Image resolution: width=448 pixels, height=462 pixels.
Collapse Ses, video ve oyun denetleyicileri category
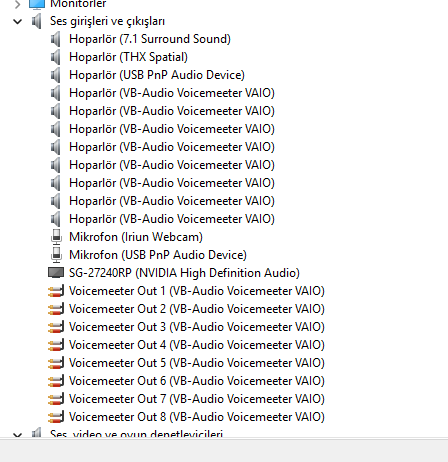[x=17, y=435]
